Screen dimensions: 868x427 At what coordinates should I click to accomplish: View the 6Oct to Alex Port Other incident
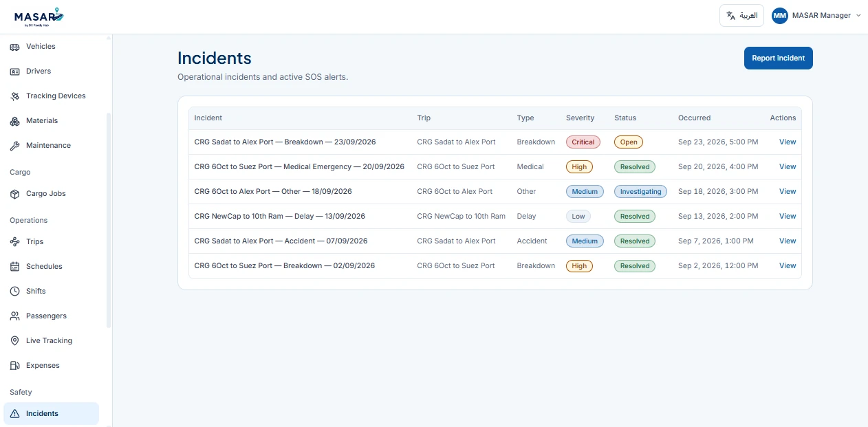pos(788,192)
